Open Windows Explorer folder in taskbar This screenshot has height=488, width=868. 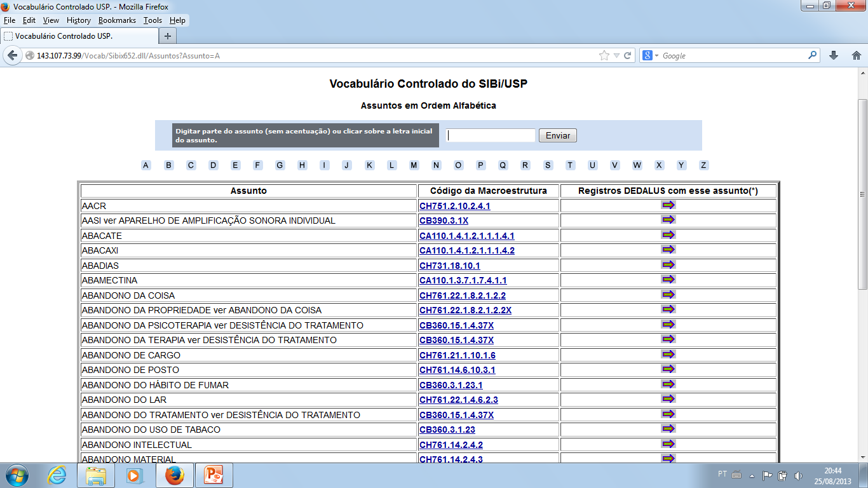click(x=96, y=475)
